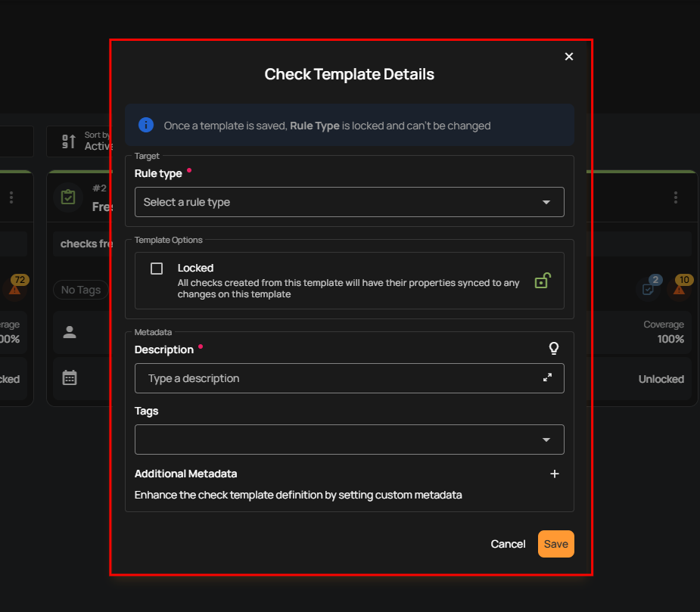
Task: Click the 'No Tags' chip
Action: [80, 290]
